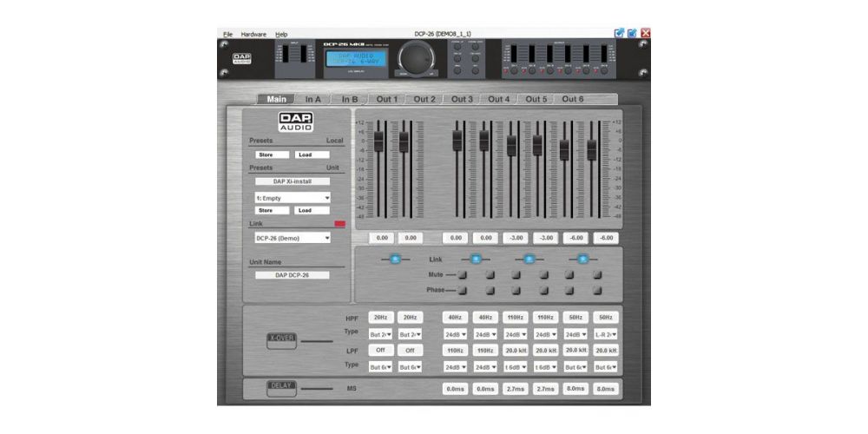Image resolution: width=868 pixels, height=434 pixels.
Task: Click output 1 LPF 110Hz frequency button
Action: [455, 351]
